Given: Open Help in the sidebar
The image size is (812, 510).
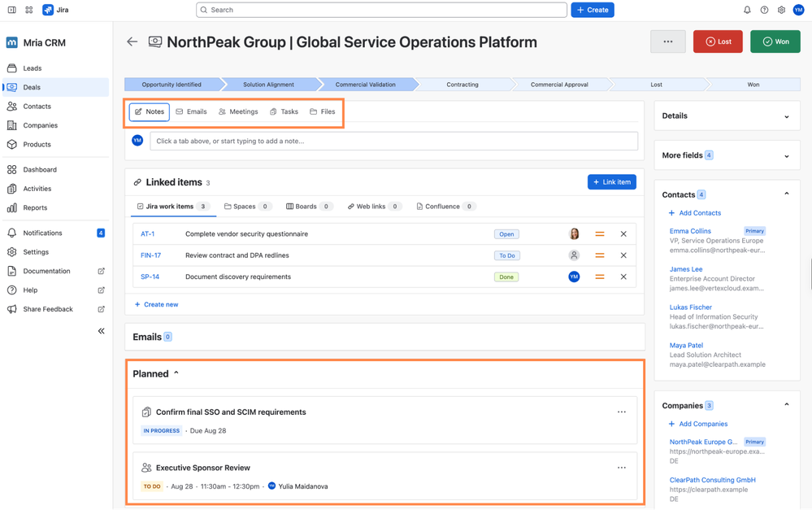Looking at the screenshot, I should point(56,290).
